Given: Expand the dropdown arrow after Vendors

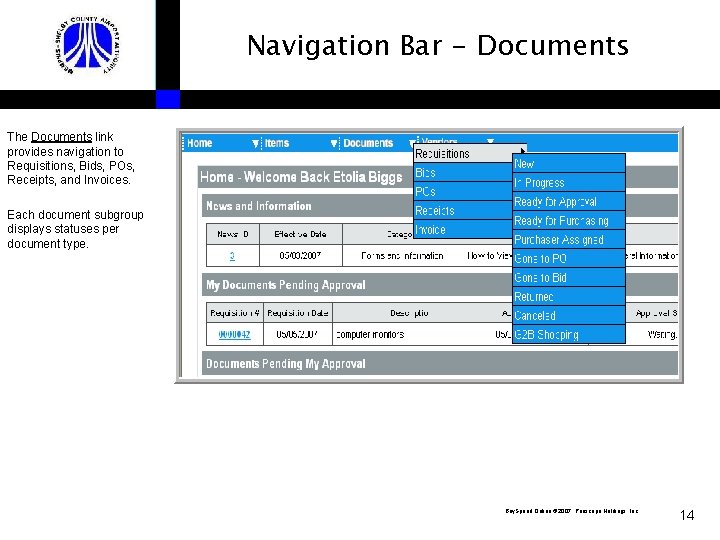Looking at the screenshot, I should coord(490,141).
